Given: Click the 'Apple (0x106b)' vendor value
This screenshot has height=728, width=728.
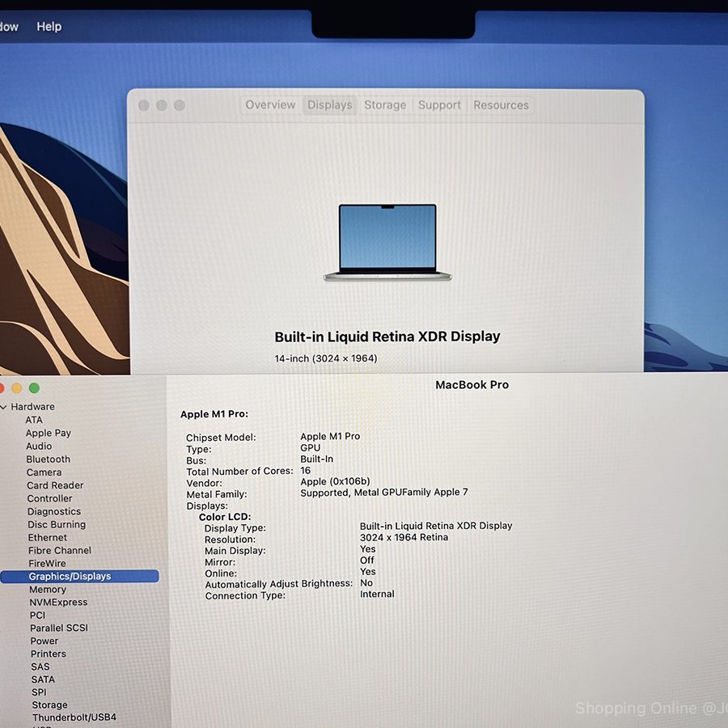Looking at the screenshot, I should (335, 481).
